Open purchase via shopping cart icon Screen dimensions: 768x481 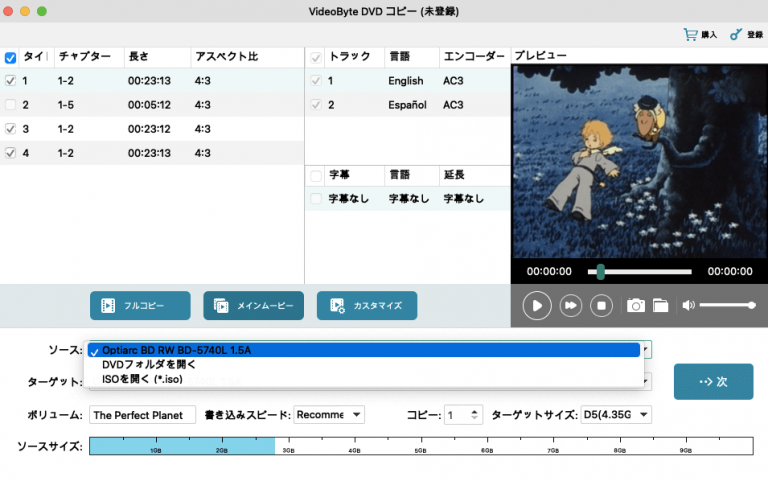(690, 34)
